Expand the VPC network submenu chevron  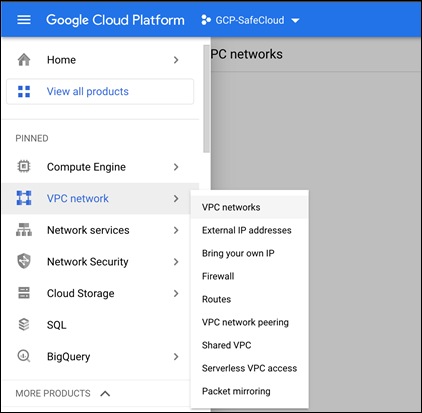click(176, 199)
